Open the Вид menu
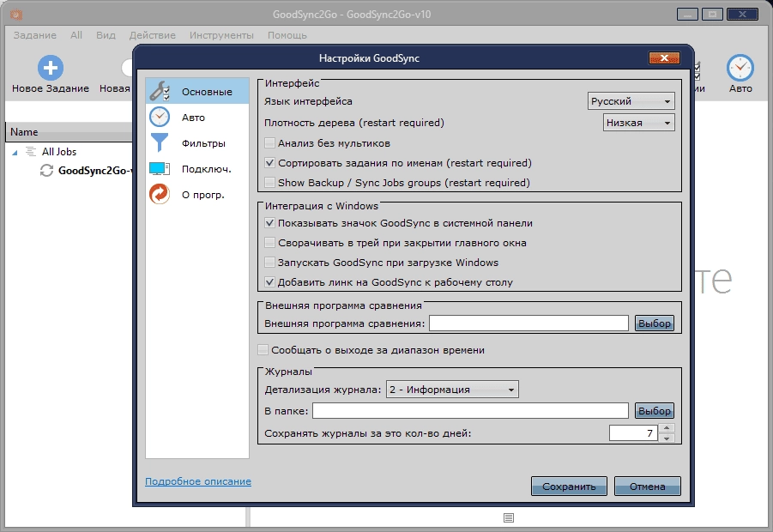773x532 pixels. click(106, 35)
